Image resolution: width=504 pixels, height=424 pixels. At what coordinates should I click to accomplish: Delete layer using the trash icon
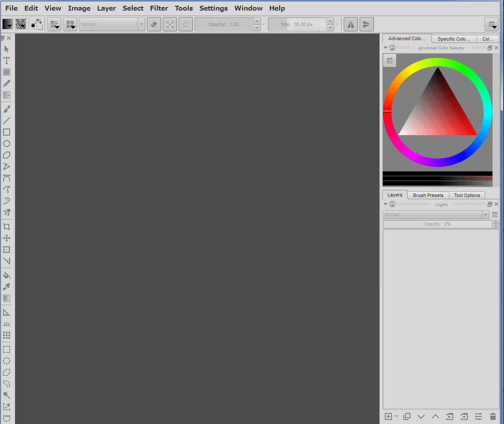pyautogui.click(x=493, y=416)
